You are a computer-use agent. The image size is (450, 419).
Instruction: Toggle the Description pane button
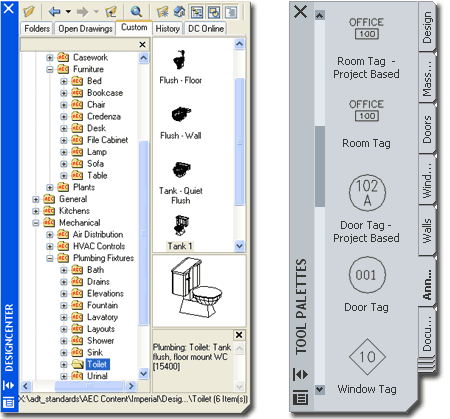pos(231,12)
